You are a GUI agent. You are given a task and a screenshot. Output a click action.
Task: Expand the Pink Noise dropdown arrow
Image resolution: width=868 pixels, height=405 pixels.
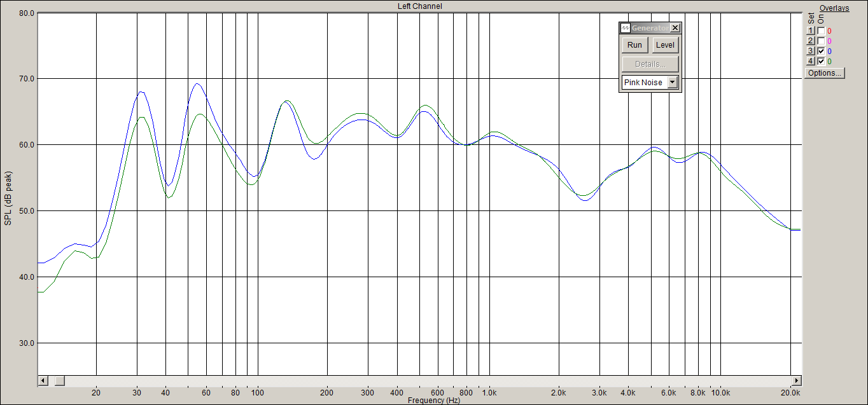pyautogui.click(x=673, y=82)
